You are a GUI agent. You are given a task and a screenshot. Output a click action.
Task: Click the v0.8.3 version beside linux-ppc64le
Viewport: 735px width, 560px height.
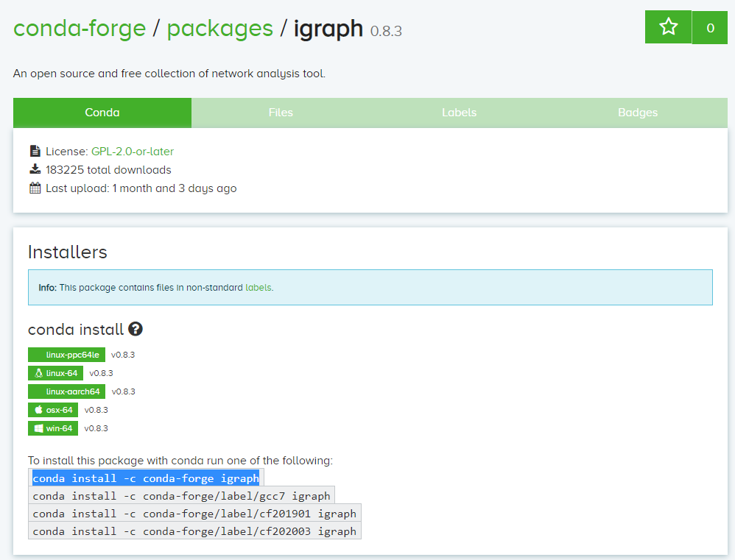tap(123, 355)
